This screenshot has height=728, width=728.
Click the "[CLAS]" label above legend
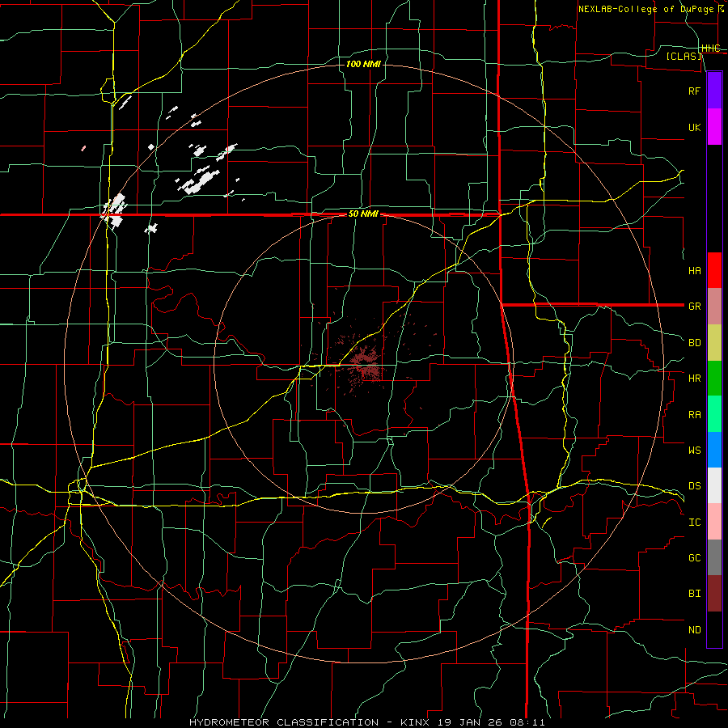pyautogui.click(x=684, y=56)
